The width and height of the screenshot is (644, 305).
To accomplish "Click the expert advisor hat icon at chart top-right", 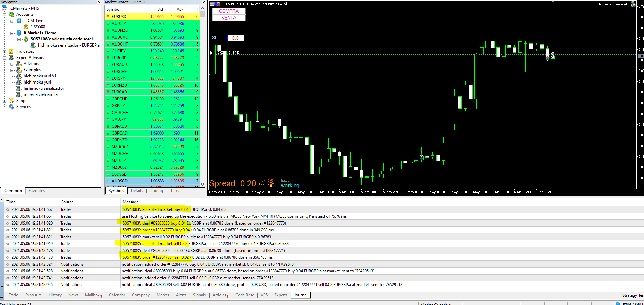I will [633, 4].
